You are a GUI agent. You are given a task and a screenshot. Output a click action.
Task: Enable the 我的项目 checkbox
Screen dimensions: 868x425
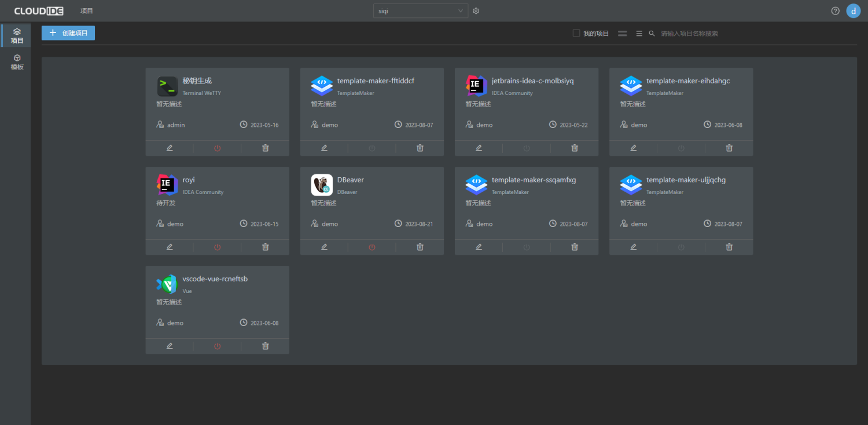576,34
